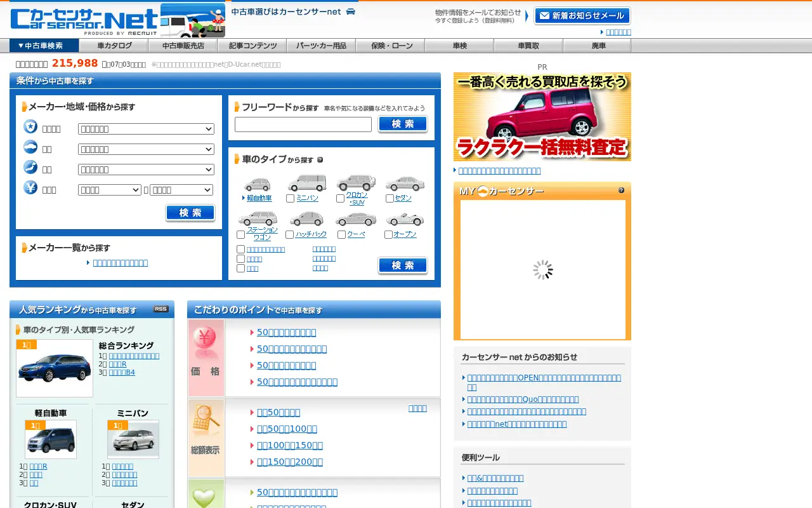Click 検索 button under the price dropdowns
This screenshot has height=508, width=812.
pos(190,213)
